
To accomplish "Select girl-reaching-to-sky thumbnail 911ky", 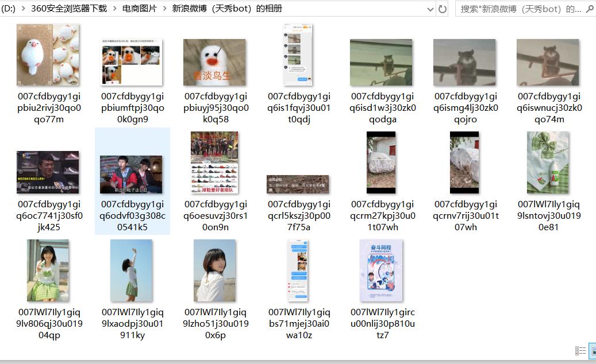I will [131, 270].
